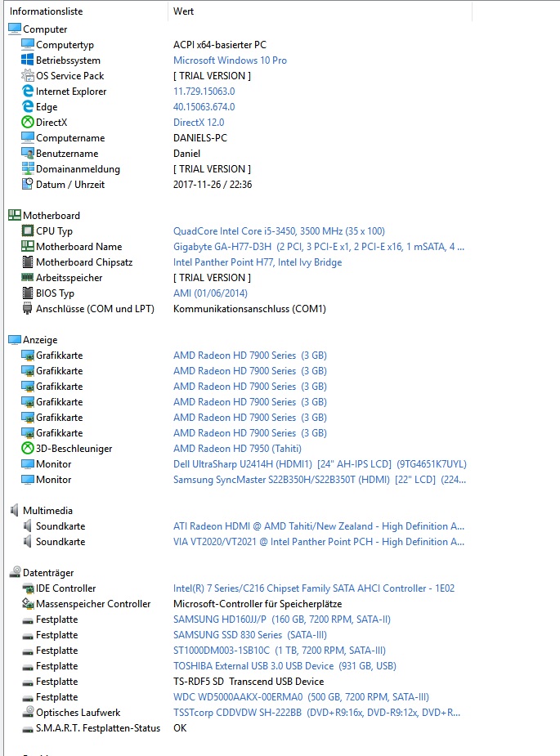560x756 pixels.
Task: Click the Motherboard section icon
Action: coord(15,215)
